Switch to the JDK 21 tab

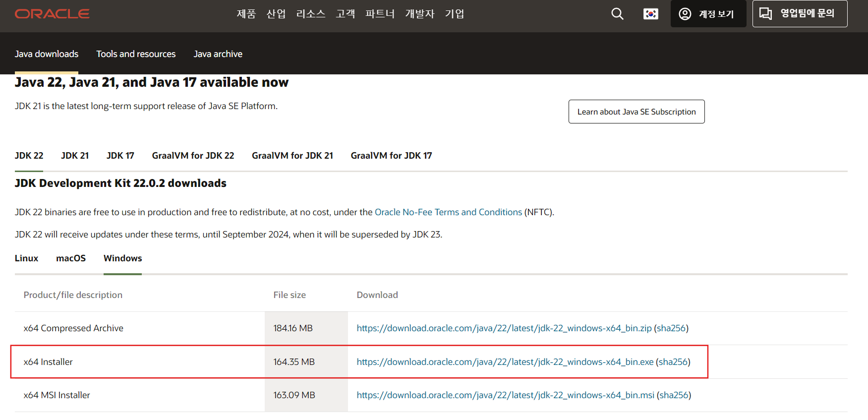pyautogui.click(x=75, y=156)
